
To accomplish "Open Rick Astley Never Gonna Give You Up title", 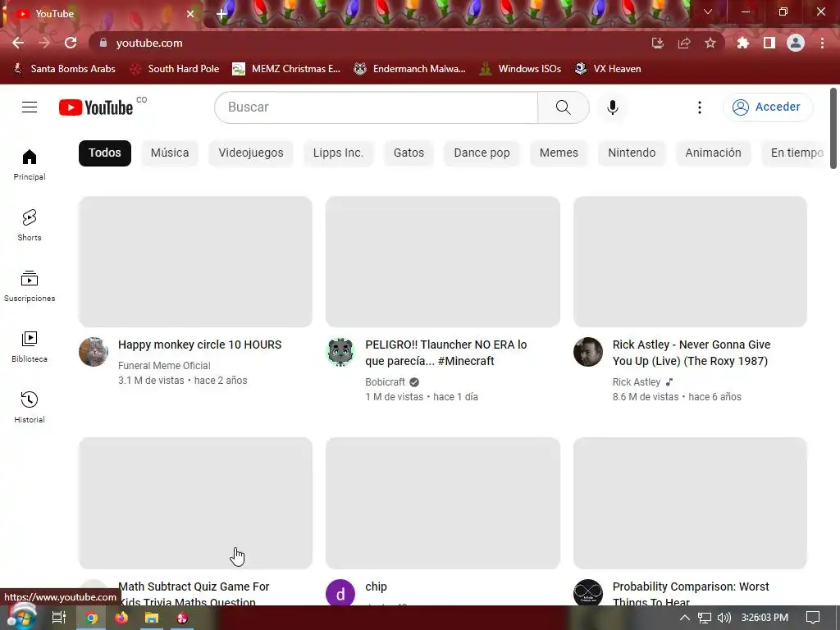I will tap(692, 353).
